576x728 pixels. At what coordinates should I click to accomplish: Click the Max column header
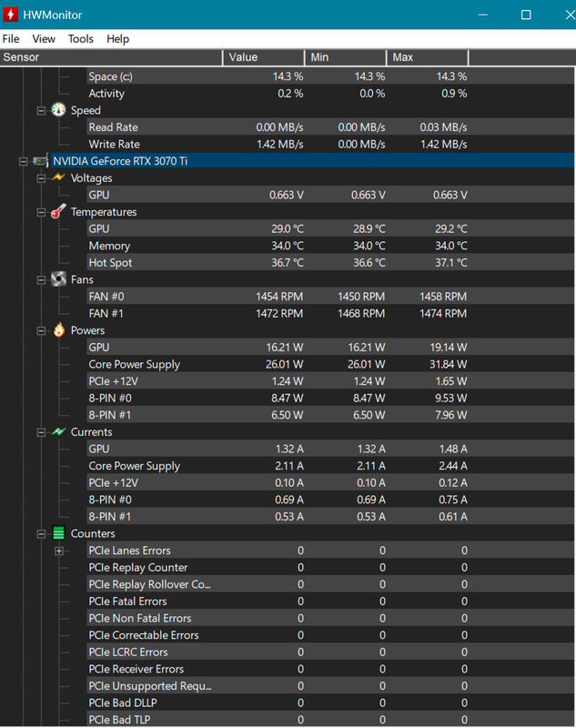click(x=426, y=57)
